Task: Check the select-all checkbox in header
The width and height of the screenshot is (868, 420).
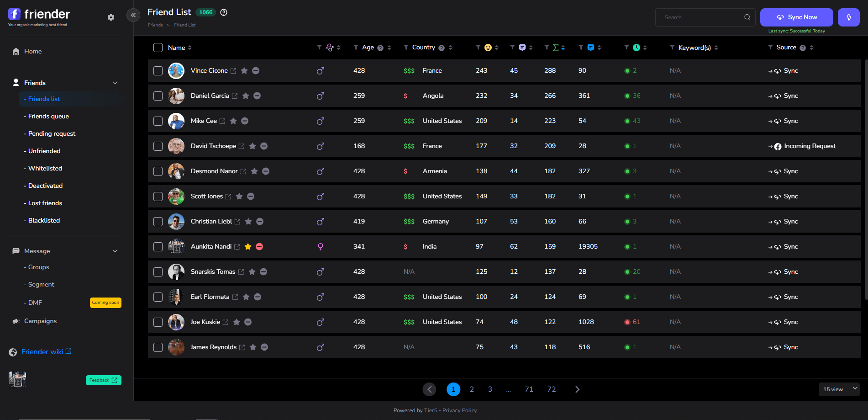Action: pos(158,48)
